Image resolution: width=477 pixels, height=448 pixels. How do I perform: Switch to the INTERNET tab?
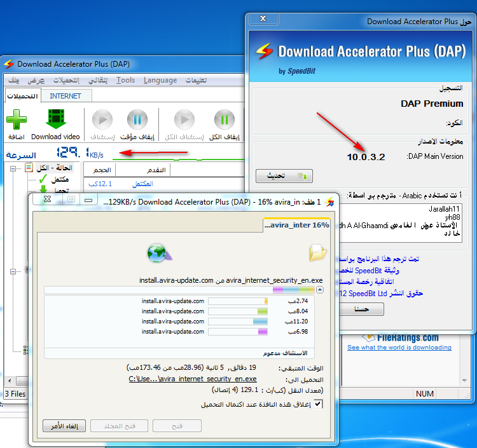click(66, 96)
